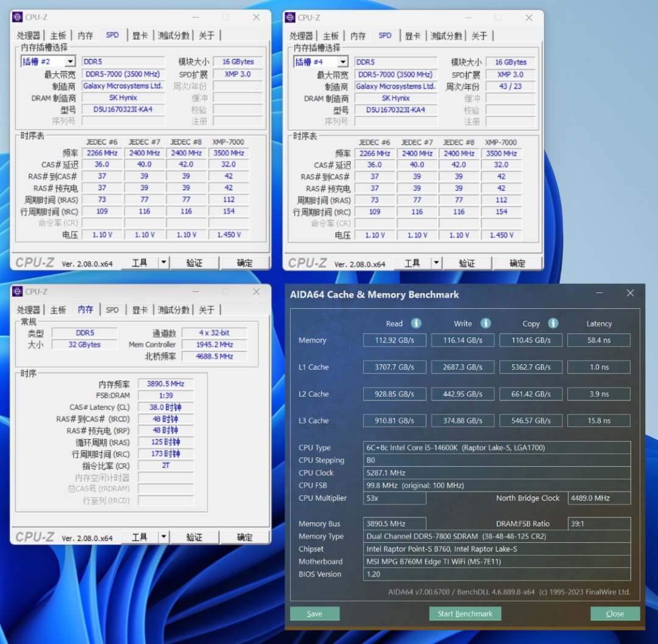Click Memory Read value 112.92 GB/s
This screenshot has height=644, width=658.
point(394,340)
